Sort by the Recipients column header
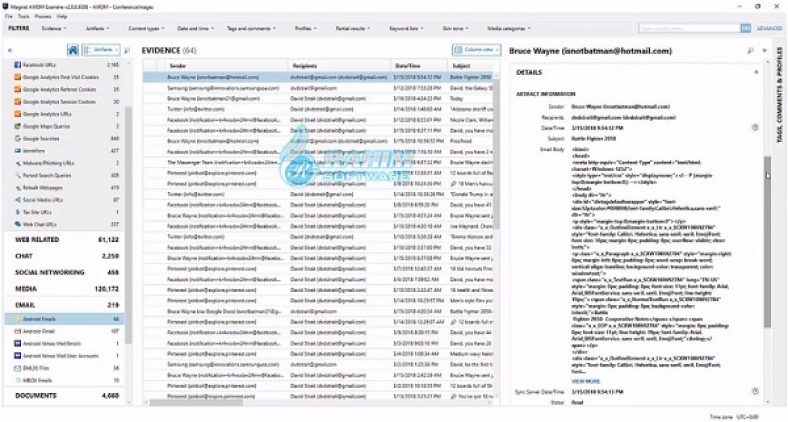Image resolution: width=788 pixels, height=422 pixels. click(x=340, y=66)
